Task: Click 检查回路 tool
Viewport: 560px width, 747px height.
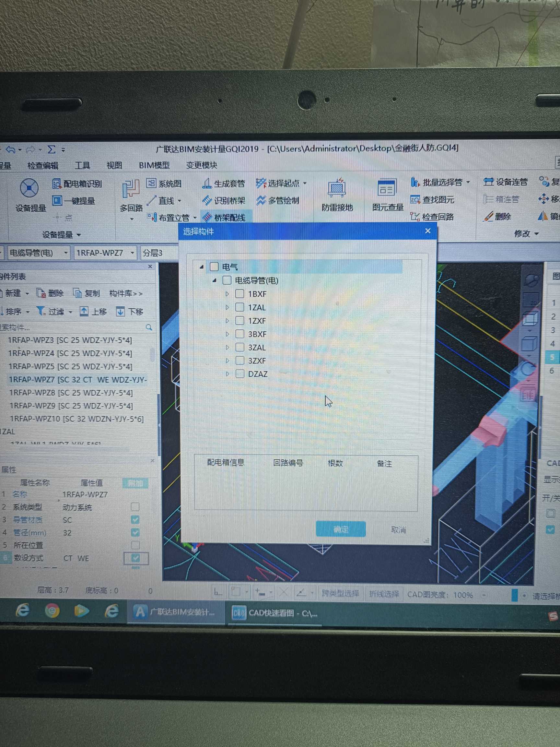Action: pos(432,217)
